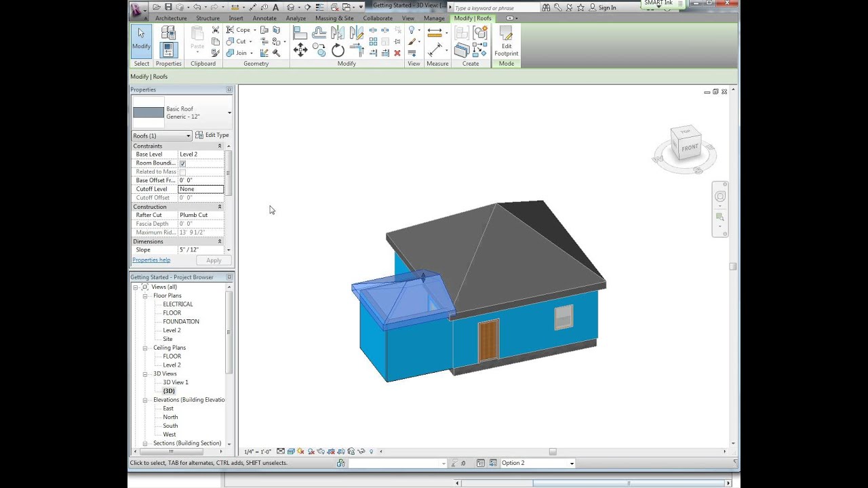This screenshot has height=488, width=868.
Task: Collapse the Construction section
Action: point(219,207)
